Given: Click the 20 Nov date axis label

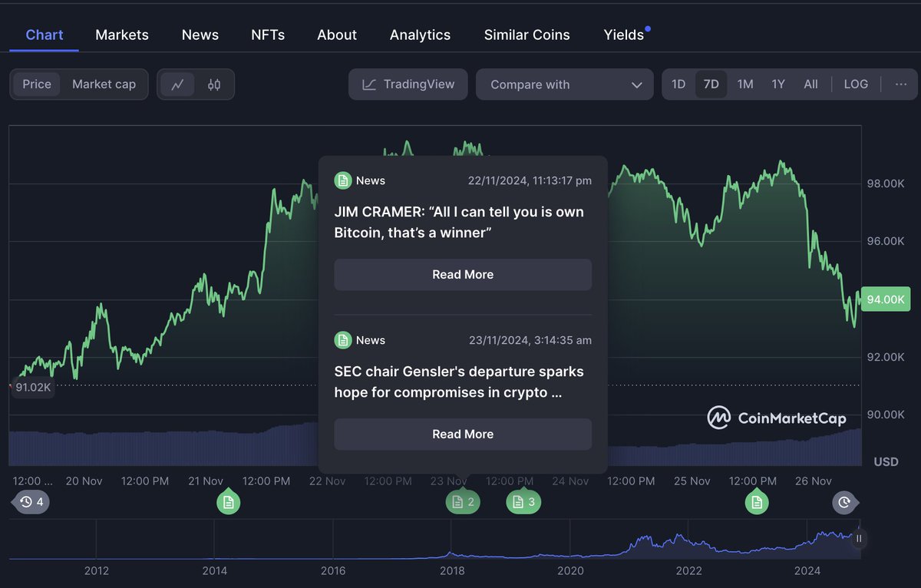Looking at the screenshot, I should pos(84,481).
